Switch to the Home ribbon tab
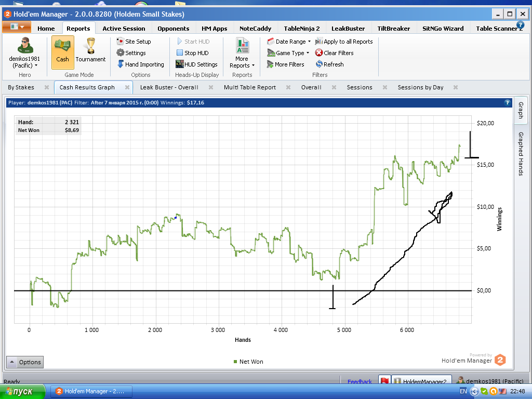532x399 pixels. 46,29
